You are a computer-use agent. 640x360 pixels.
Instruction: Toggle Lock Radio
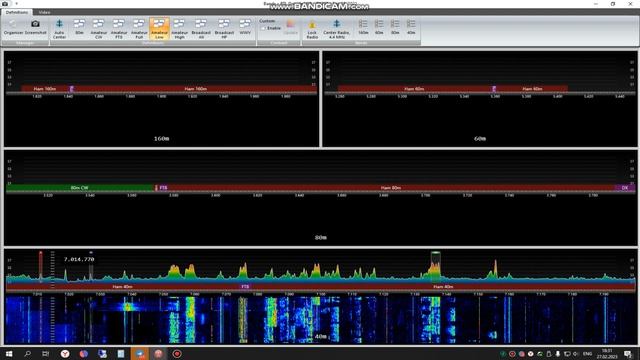pyautogui.click(x=312, y=29)
